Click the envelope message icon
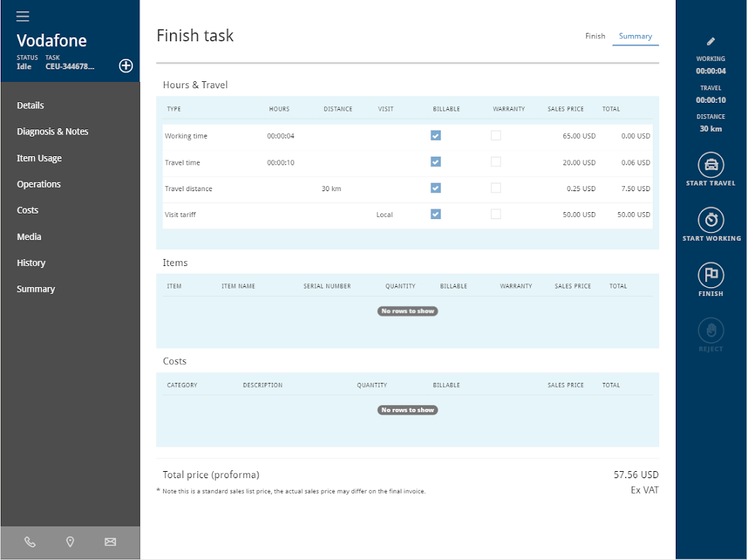Viewport: 748px width, 560px height. pos(110,542)
